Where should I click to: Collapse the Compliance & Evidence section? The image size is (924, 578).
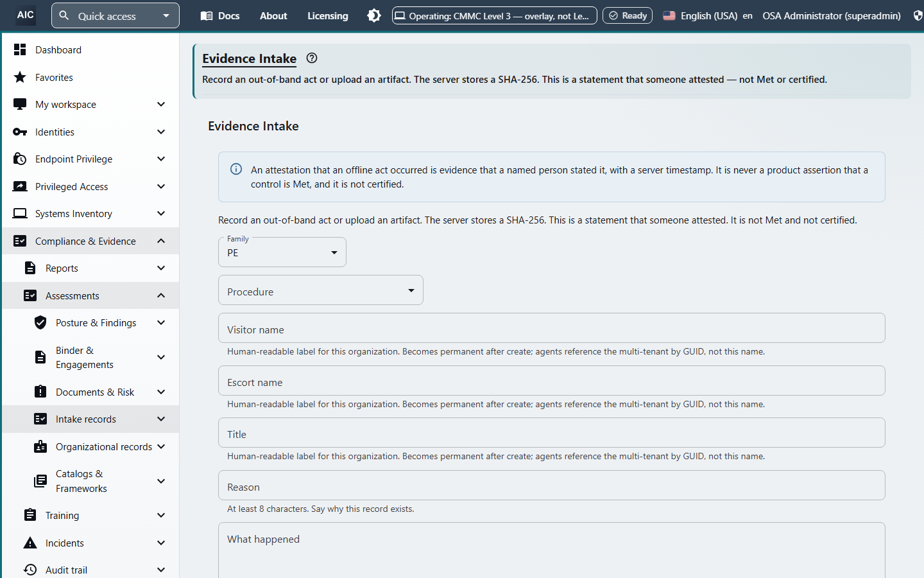tap(161, 241)
